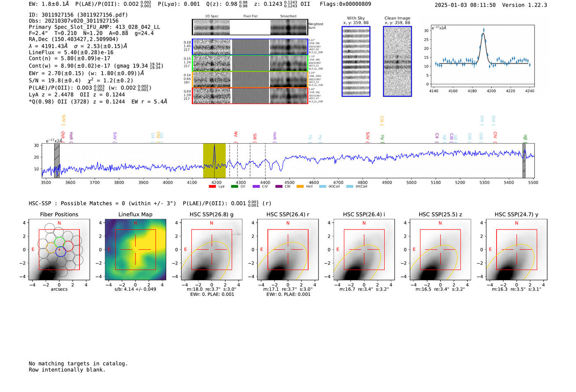Click the yellow highlighted emission line region
576x392 pixels.
214,161
